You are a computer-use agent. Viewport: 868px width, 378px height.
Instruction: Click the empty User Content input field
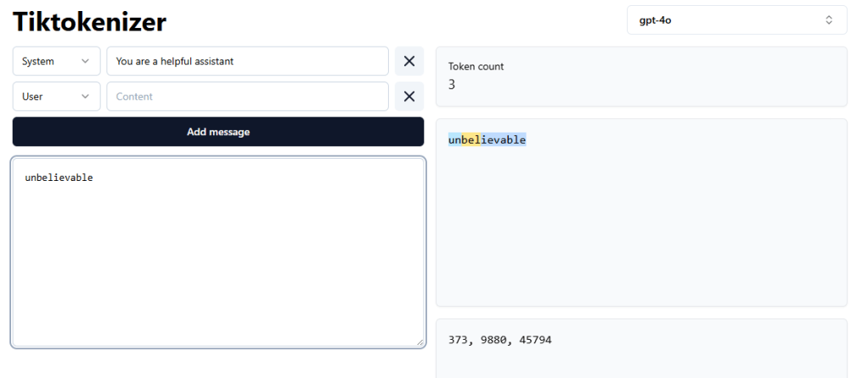pyautogui.click(x=247, y=97)
